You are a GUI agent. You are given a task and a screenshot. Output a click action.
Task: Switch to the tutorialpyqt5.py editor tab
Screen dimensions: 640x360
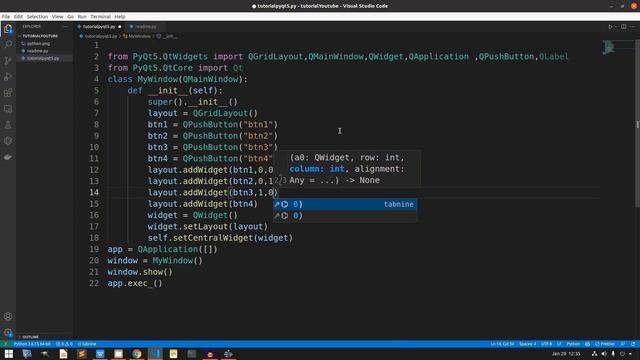click(x=99, y=27)
